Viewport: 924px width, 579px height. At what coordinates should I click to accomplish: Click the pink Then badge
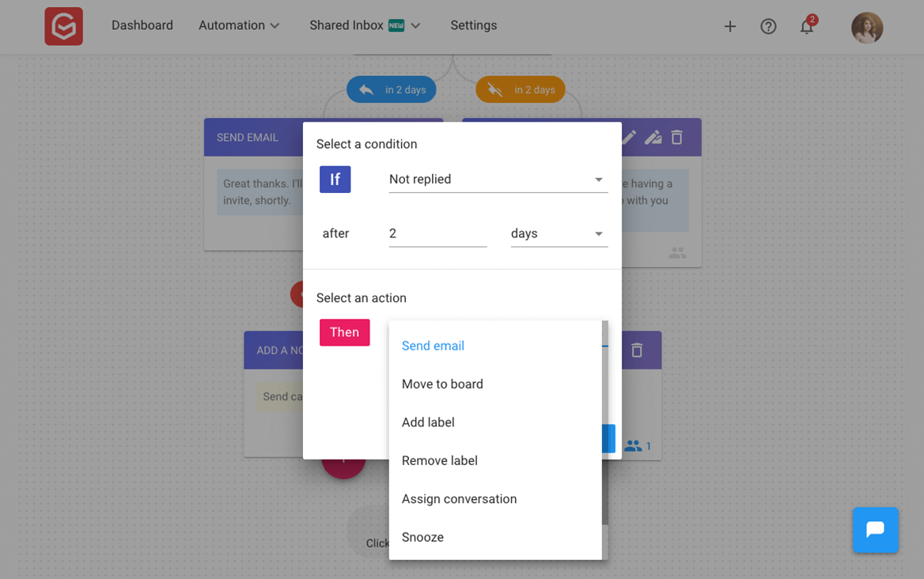click(344, 332)
